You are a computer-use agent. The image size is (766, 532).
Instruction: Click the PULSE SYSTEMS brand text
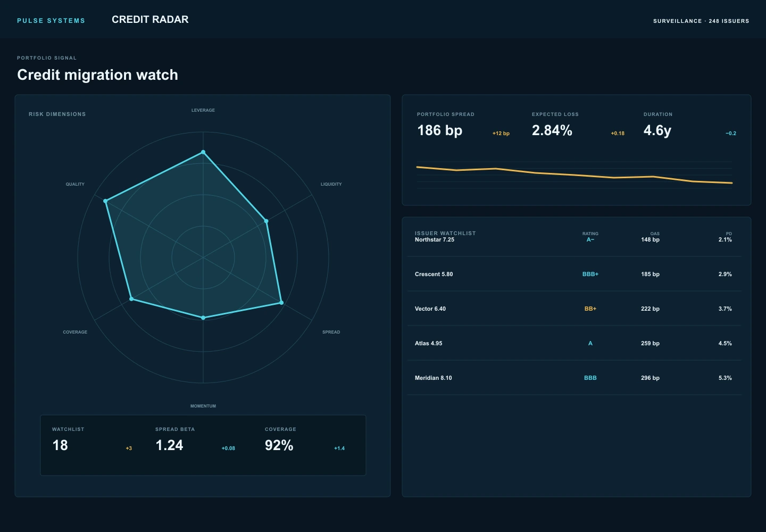click(x=51, y=21)
